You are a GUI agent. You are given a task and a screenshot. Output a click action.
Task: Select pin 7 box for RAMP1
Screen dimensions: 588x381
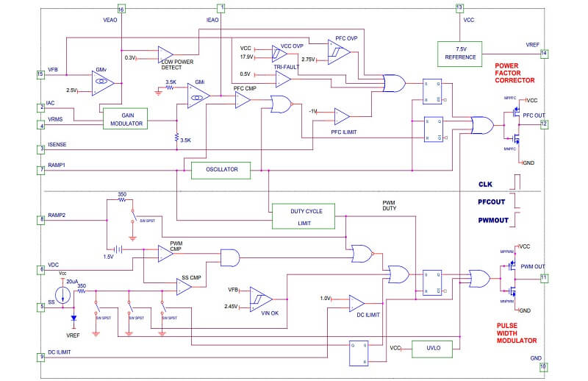click(x=41, y=171)
